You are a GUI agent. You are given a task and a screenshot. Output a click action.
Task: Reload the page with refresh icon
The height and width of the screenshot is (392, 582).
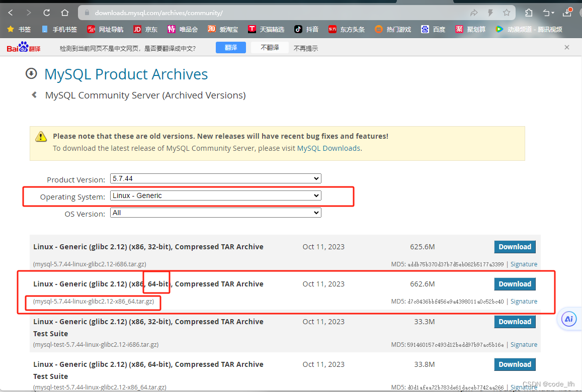coord(47,13)
